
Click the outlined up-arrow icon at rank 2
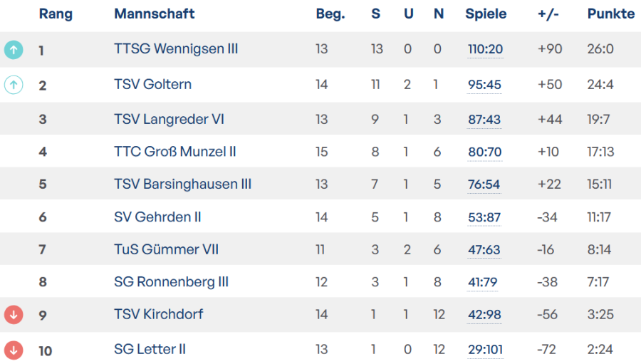point(14,85)
